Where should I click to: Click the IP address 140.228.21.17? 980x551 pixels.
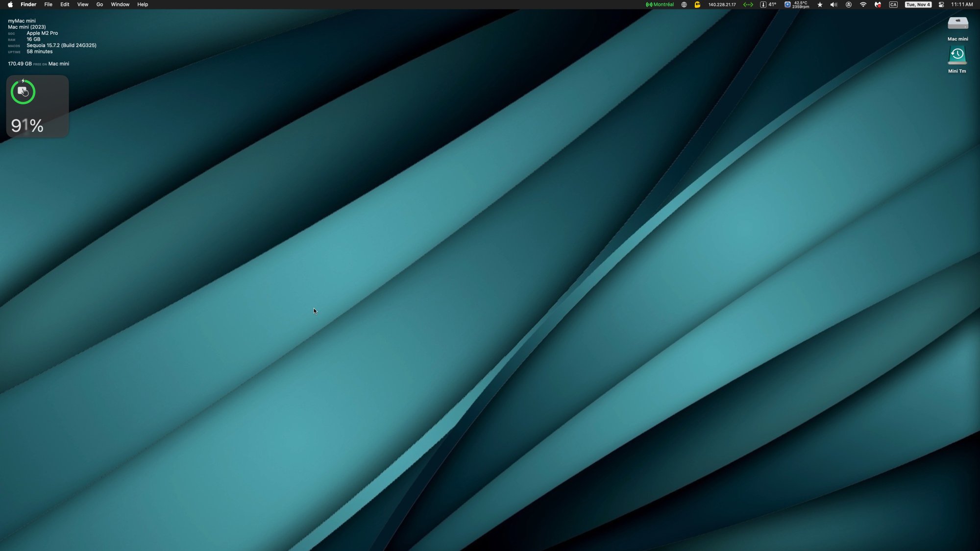click(722, 4)
